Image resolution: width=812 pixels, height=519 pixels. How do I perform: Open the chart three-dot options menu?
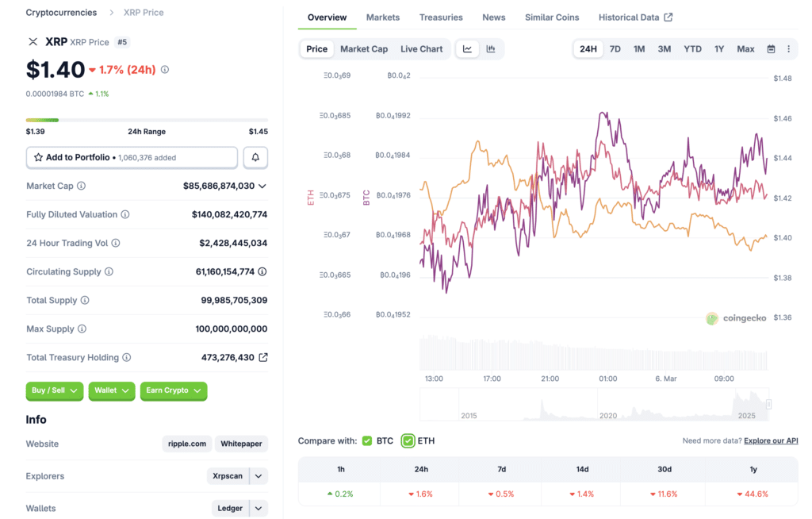(789, 48)
